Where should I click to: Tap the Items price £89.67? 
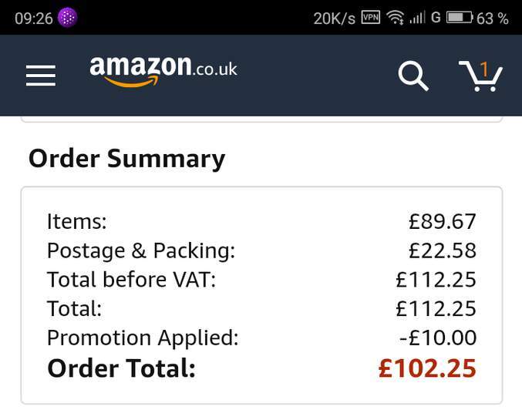(442, 222)
